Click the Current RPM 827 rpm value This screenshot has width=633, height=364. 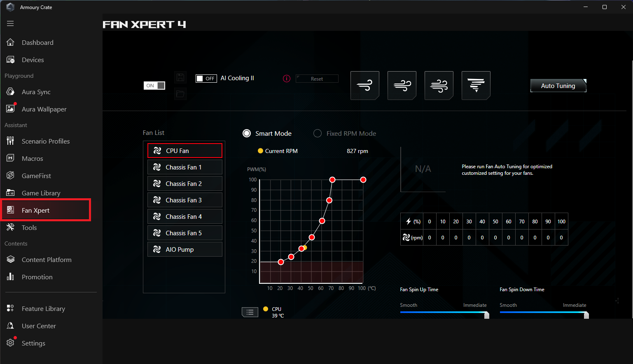point(357,151)
